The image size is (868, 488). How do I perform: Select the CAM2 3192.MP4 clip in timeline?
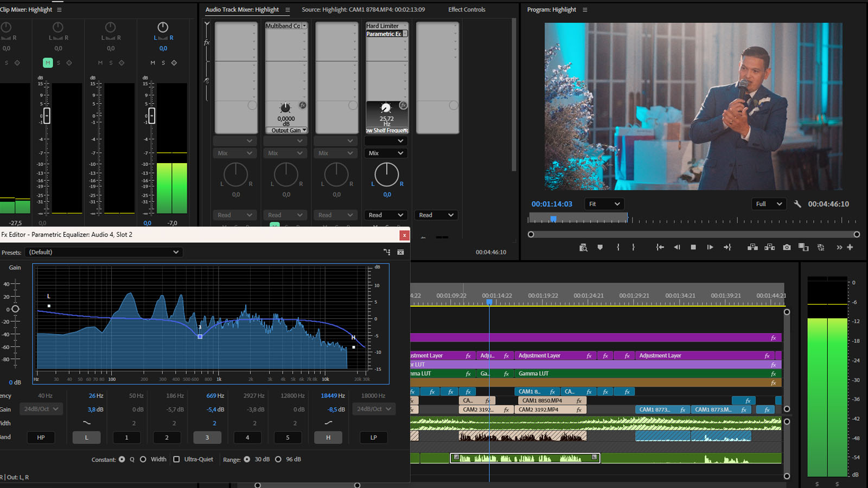[550, 410]
